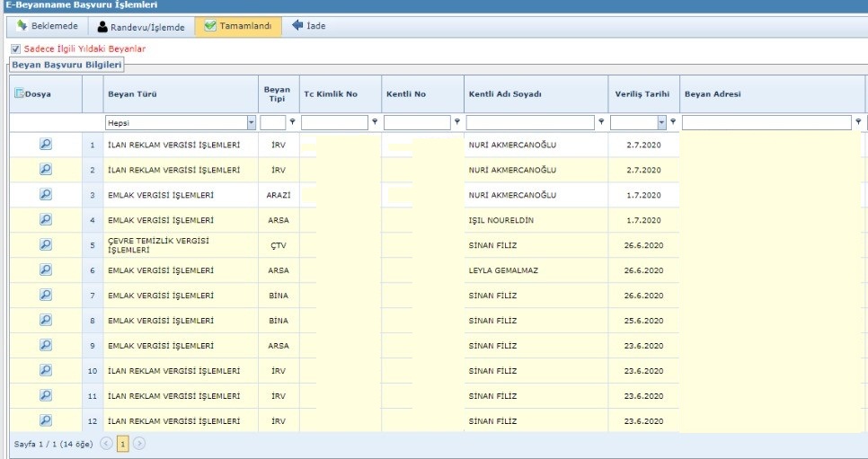Open the file magnifier icon for row 1
This screenshot has width=868, height=459.
pos(45,144)
